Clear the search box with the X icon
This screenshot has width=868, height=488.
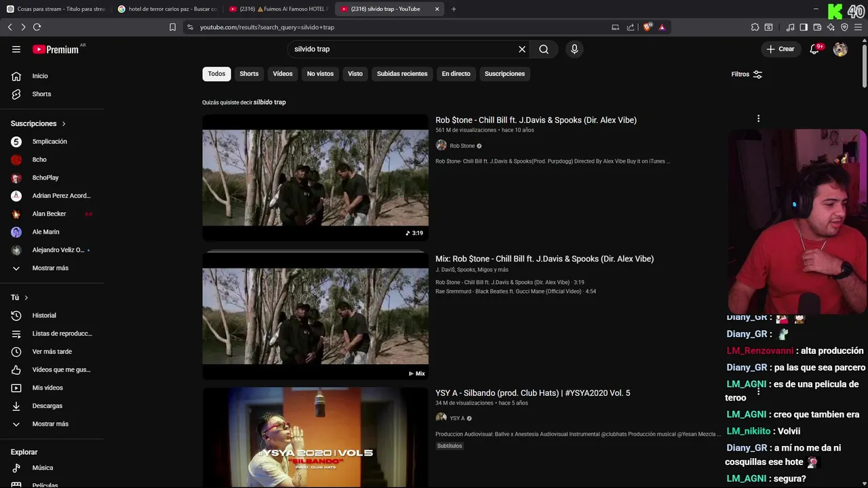pos(522,49)
